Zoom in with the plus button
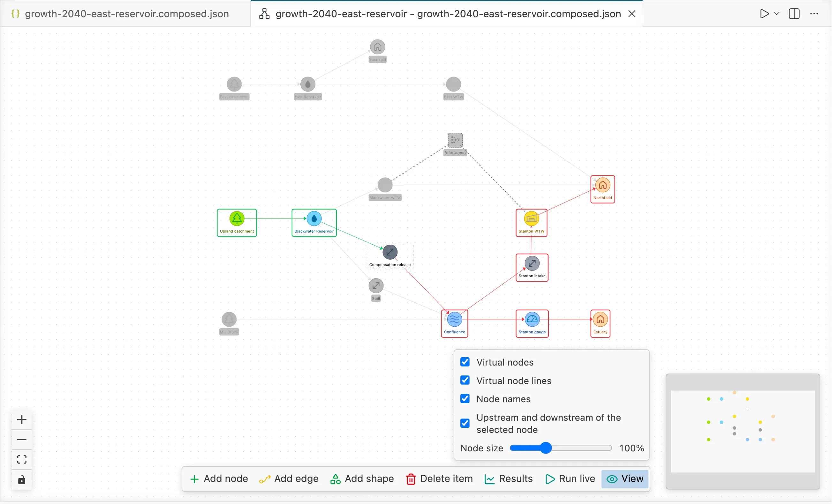The height and width of the screenshot is (504, 832). [x=22, y=420]
